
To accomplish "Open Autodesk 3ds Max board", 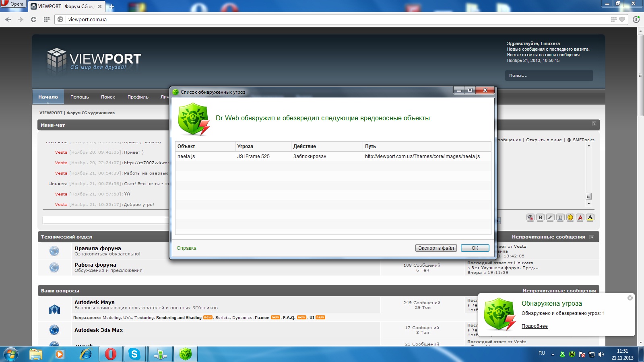I will coord(99,330).
